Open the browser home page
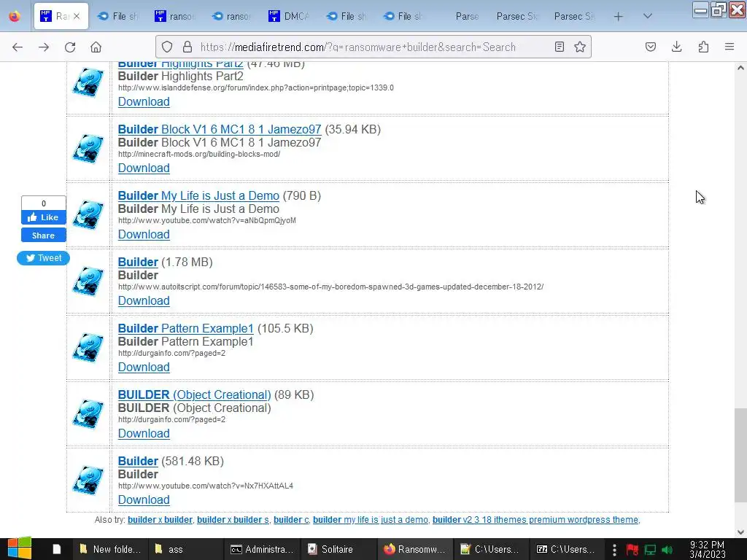This screenshot has height=560, width=747. (x=96, y=47)
